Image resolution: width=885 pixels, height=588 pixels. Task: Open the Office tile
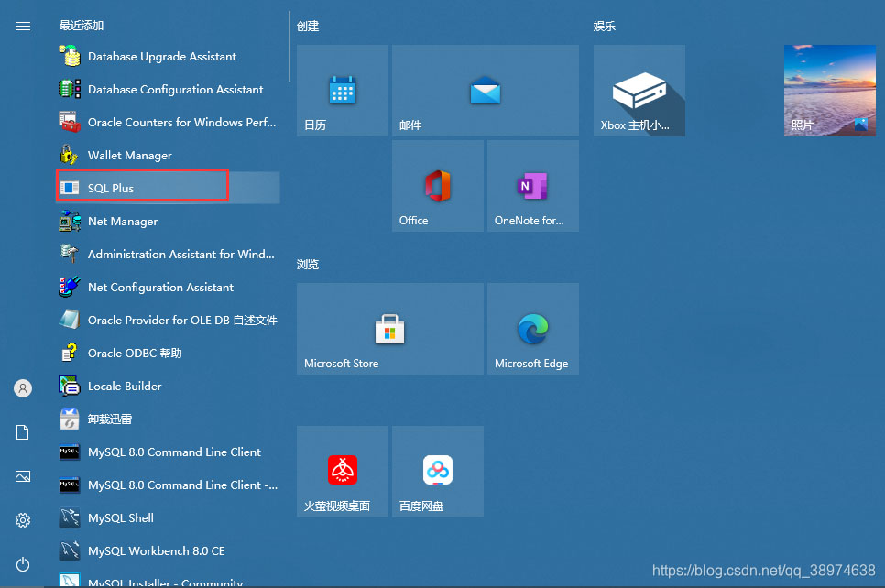tap(437, 186)
